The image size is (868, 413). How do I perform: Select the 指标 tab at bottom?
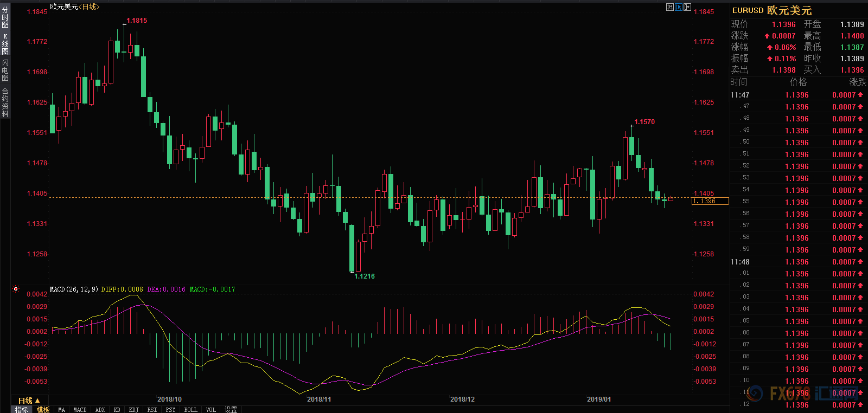22,410
